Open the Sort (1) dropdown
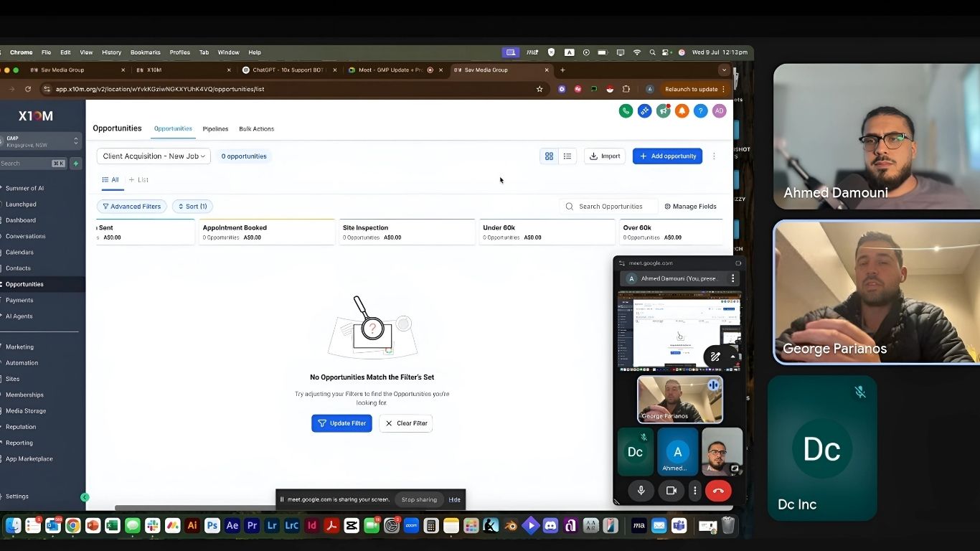 coord(192,207)
